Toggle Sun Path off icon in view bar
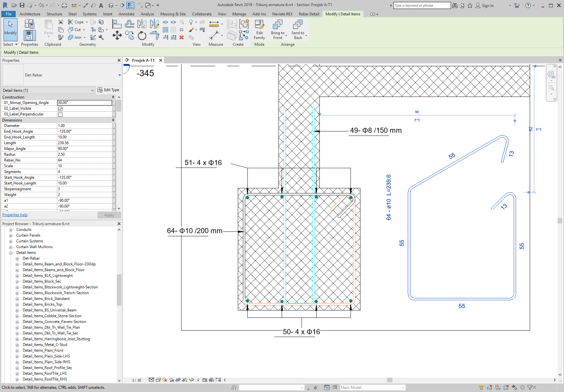Viewport: 564px width, 392px height. tap(165, 380)
